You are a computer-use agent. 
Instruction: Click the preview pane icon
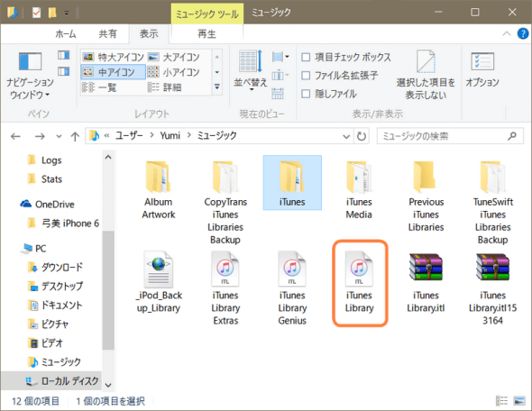[x=63, y=55]
